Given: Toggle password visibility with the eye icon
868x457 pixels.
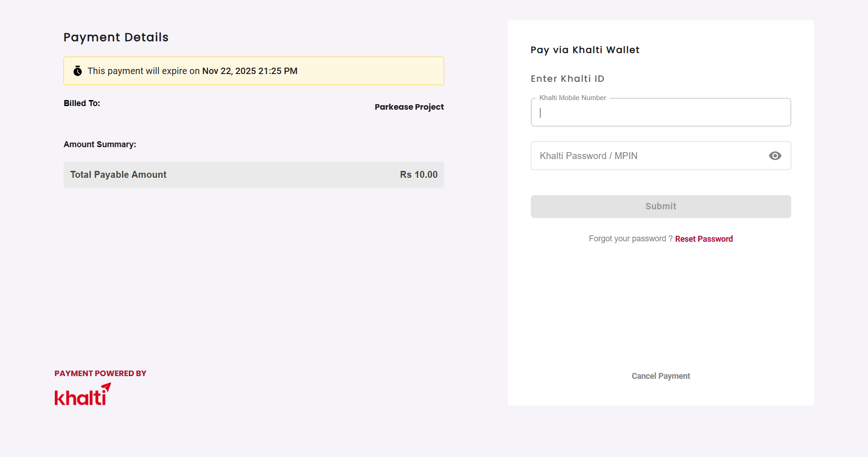Looking at the screenshot, I should coord(775,156).
